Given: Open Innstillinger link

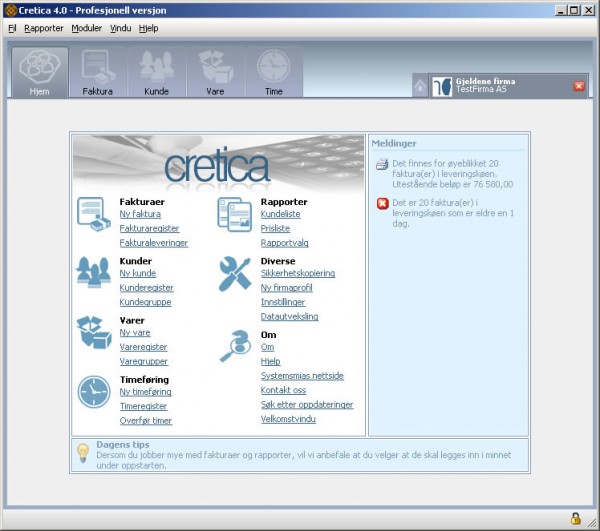Looking at the screenshot, I should click(x=283, y=302).
